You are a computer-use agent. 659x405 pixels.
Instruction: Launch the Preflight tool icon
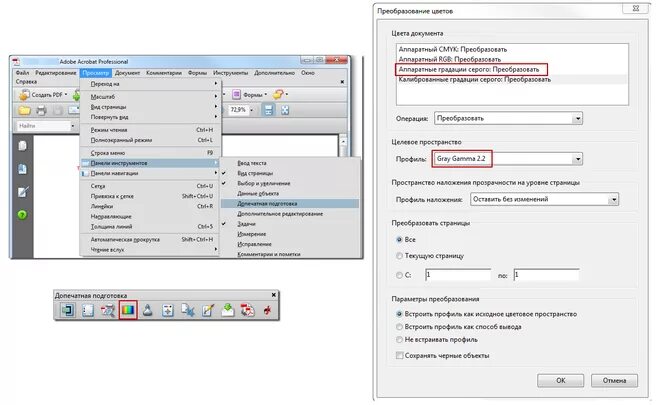108,310
